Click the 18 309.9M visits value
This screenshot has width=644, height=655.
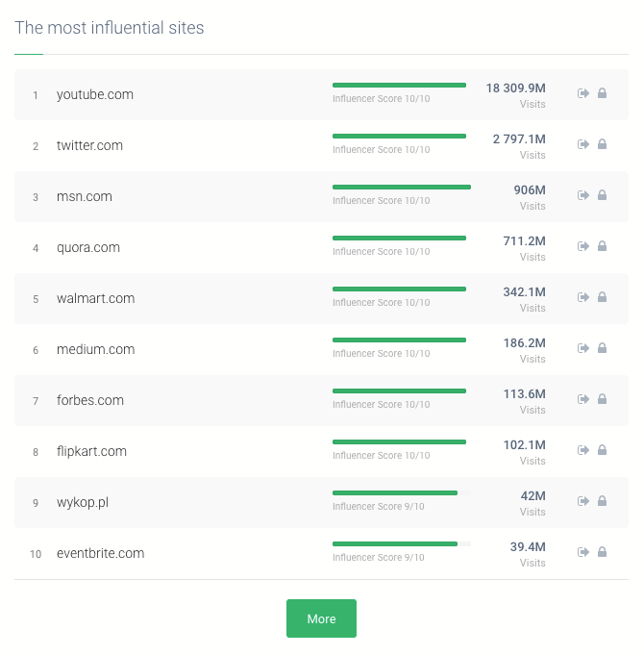click(515, 88)
